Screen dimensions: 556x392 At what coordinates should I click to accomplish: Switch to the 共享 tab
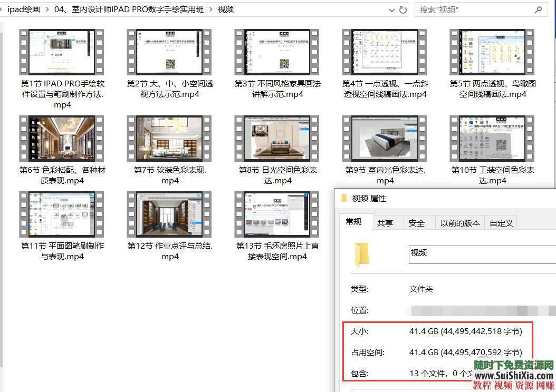point(386,222)
